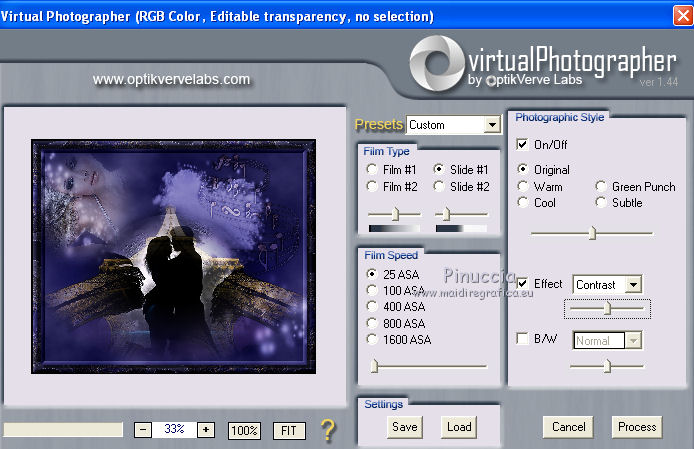
Task: Click the yellow question mark help icon
Action: click(328, 430)
